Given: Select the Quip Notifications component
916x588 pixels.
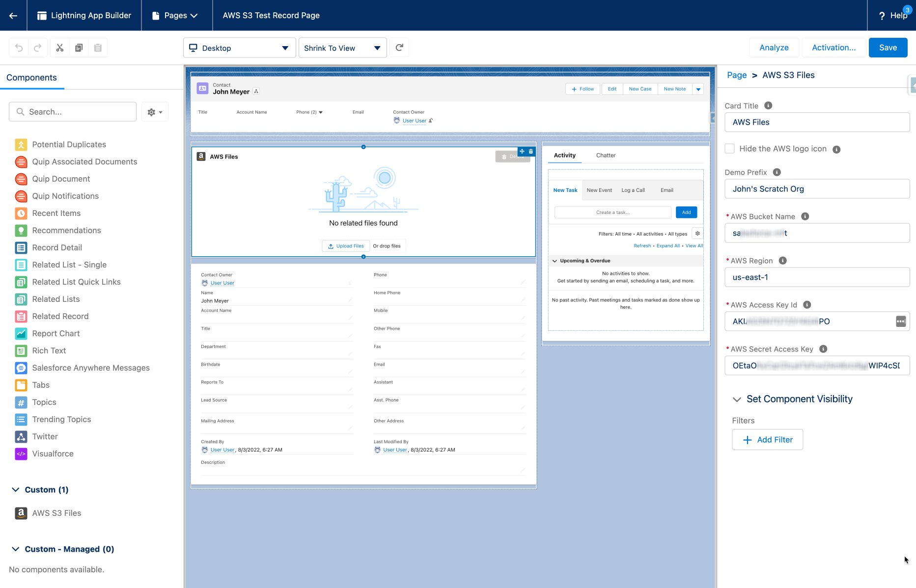Looking at the screenshot, I should [57, 196].
